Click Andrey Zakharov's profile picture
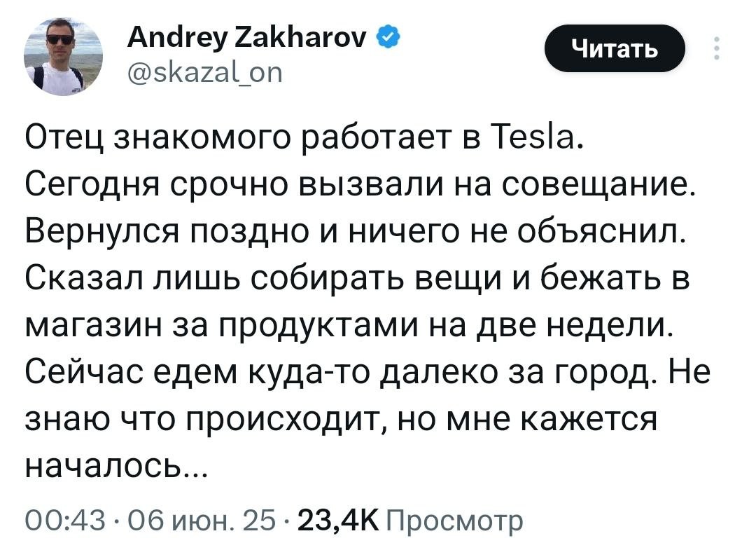Image resolution: width=756 pixels, height=550 pixels. point(62,55)
